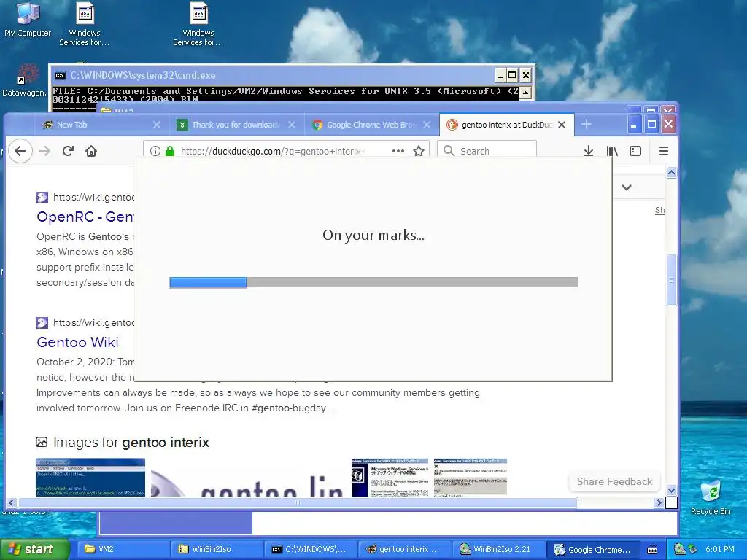This screenshot has height=560, width=747.
Task: Click the horizontal scrollbar left arrow
Action: [11, 502]
